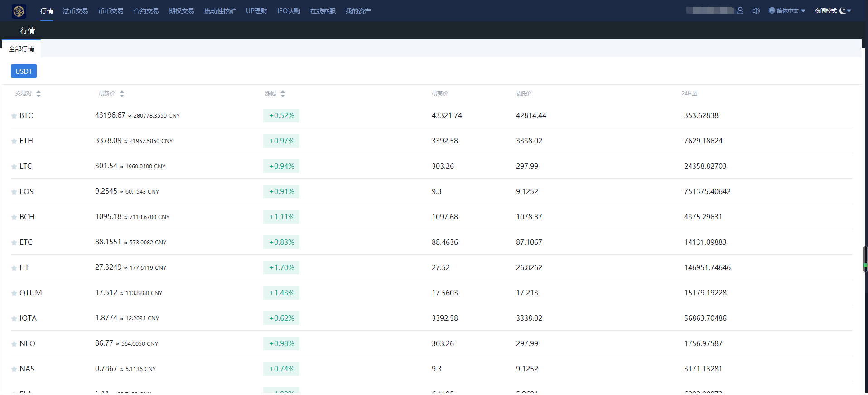Open the 合约交易 navigation menu
The image size is (868, 395).
146,11
